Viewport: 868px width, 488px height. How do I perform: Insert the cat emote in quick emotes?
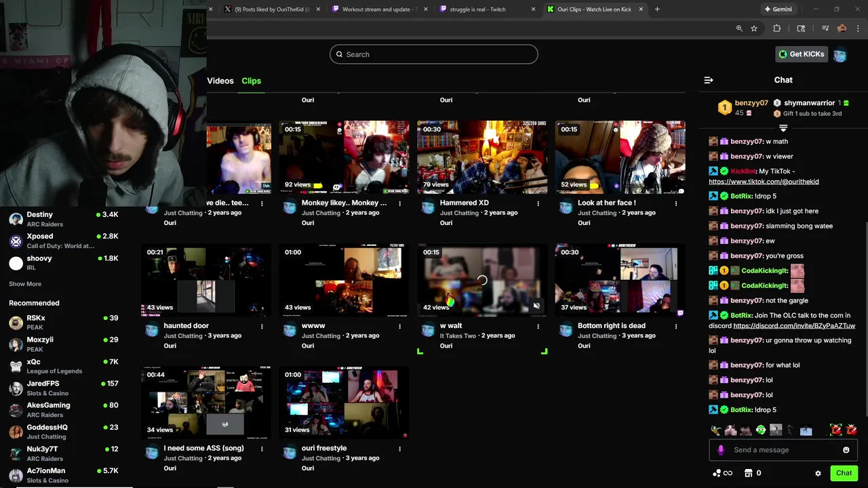pyautogui.click(x=731, y=430)
